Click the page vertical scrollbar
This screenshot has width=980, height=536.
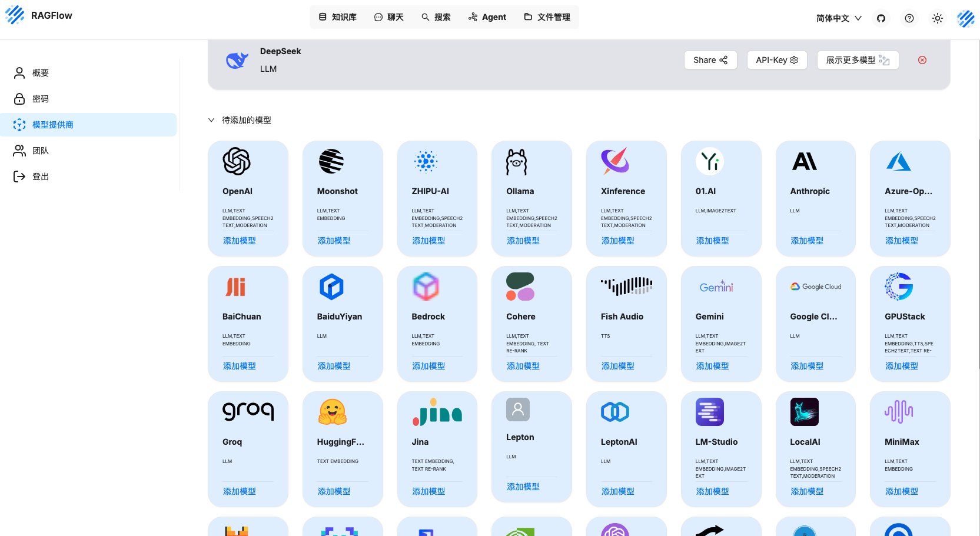(978, 253)
